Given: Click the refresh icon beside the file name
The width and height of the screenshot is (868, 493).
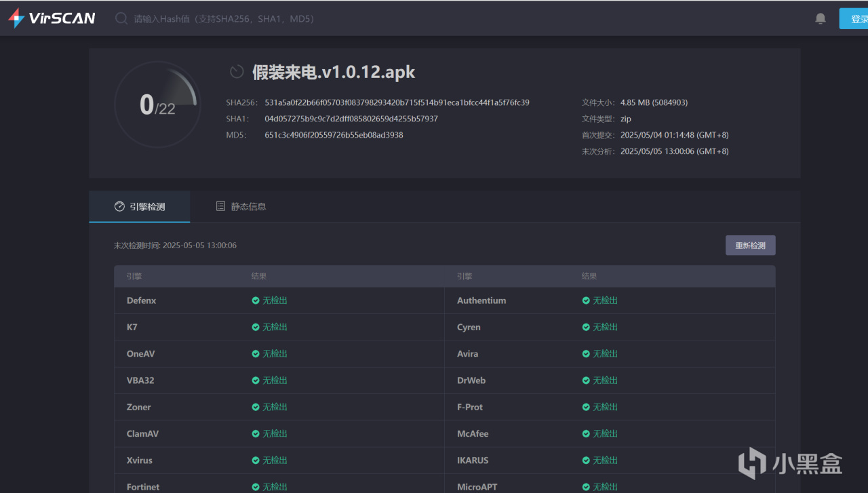Looking at the screenshot, I should (237, 72).
